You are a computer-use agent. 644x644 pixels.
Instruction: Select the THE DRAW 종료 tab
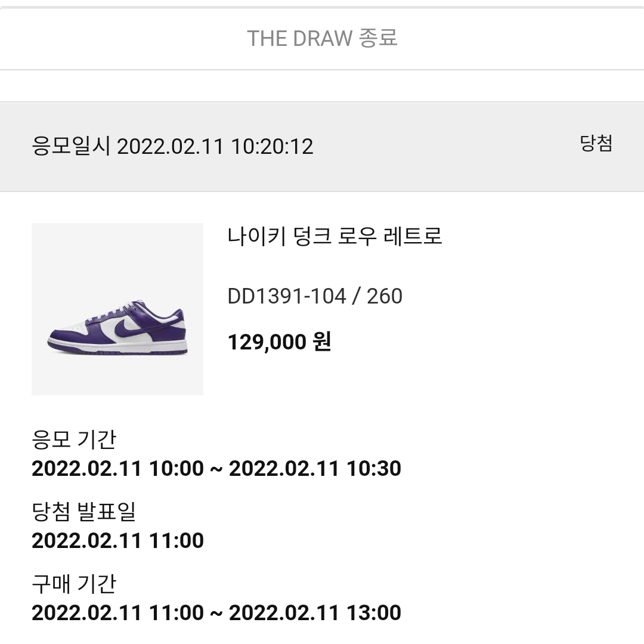[322, 39]
